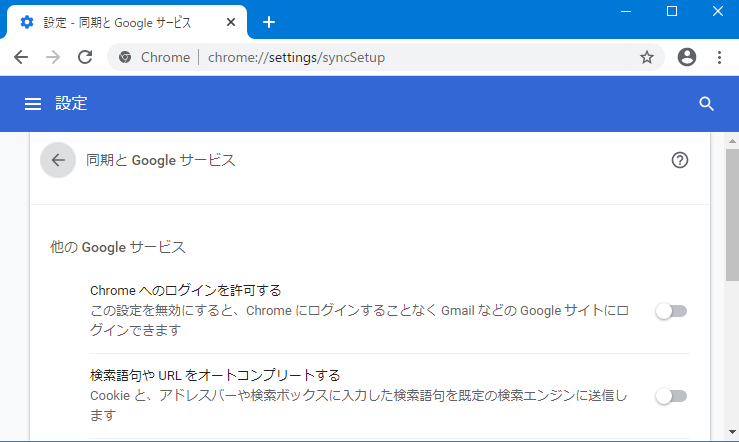Click the scrollbar up arrow
Screen dimensions: 739x442
[732, 140]
